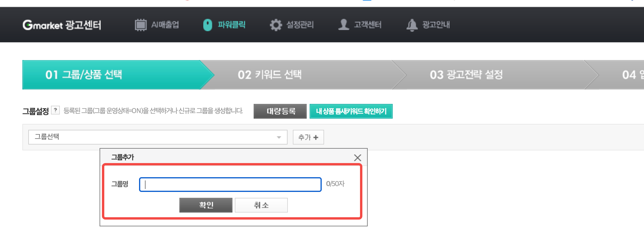Open the 그룹선택 combo box
Viewport: 644px width, 229px height.
click(158, 137)
